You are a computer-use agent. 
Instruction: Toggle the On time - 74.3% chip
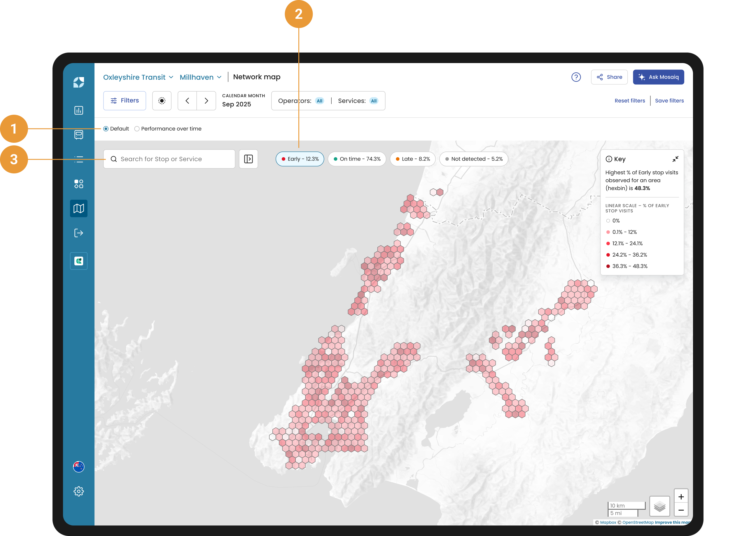point(357,159)
